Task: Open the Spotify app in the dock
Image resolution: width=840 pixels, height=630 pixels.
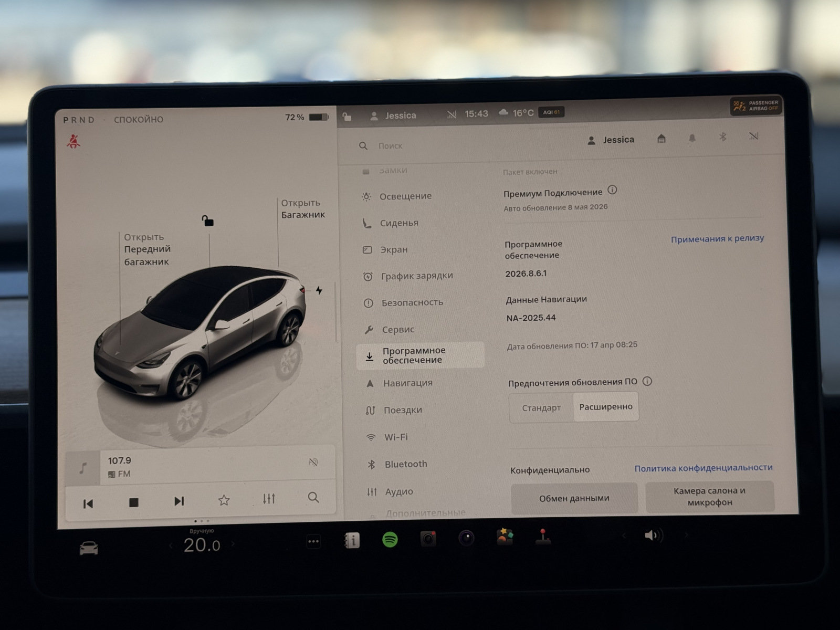Action: [x=390, y=540]
